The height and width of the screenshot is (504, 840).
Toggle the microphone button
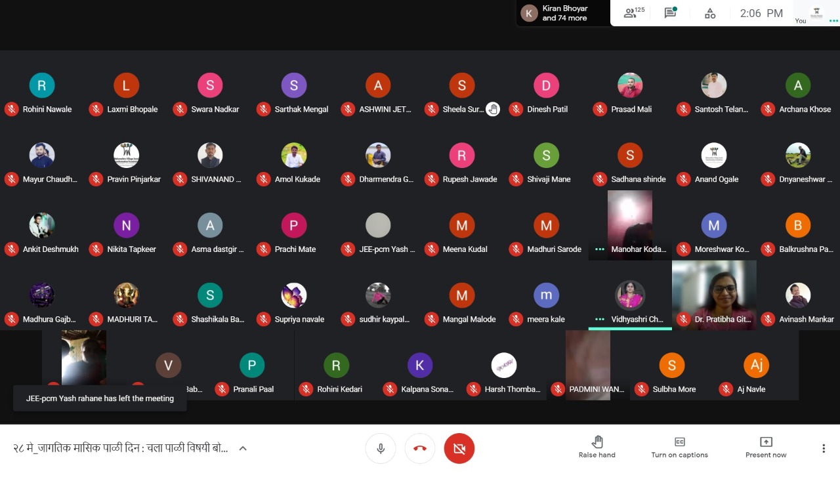click(x=381, y=449)
